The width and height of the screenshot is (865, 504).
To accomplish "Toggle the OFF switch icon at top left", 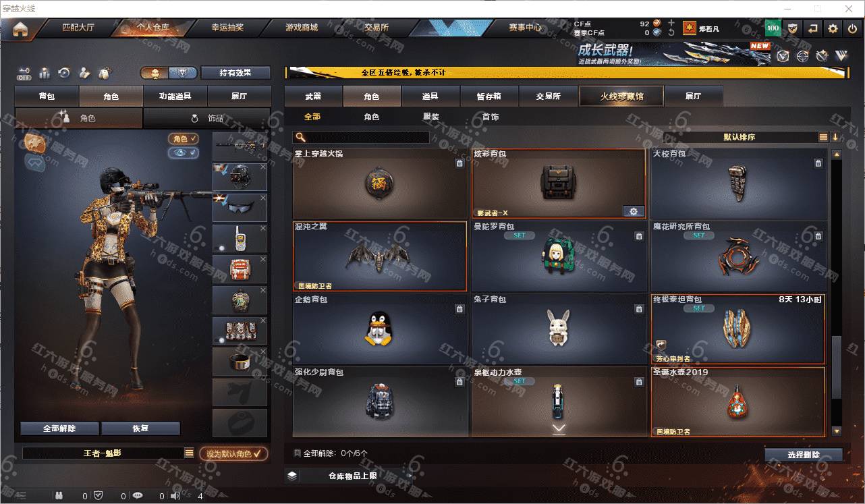I will click(24, 73).
